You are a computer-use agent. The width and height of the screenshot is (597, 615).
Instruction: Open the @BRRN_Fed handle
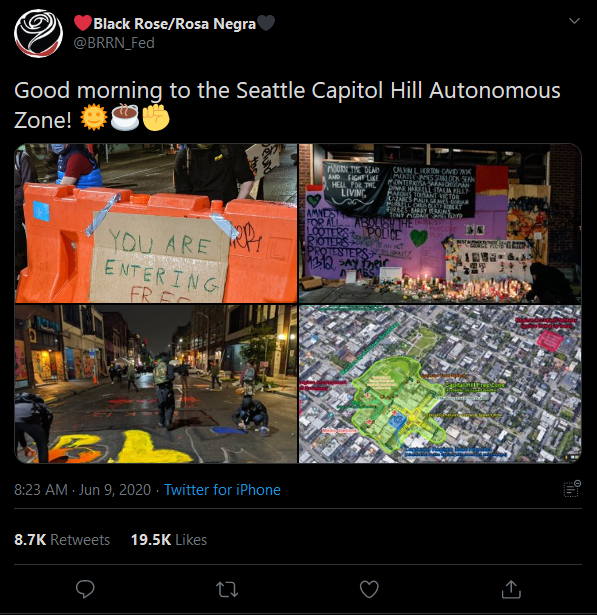pos(114,43)
